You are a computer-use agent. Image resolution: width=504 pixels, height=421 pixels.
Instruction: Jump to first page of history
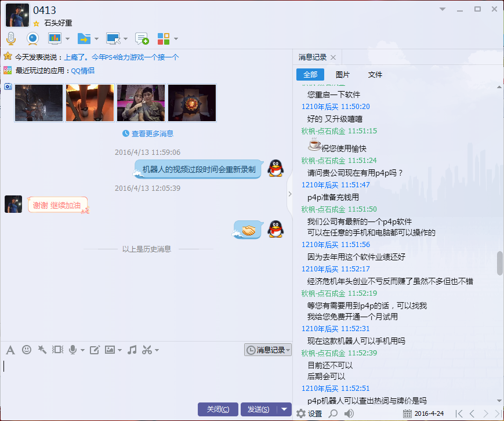(x=459, y=413)
